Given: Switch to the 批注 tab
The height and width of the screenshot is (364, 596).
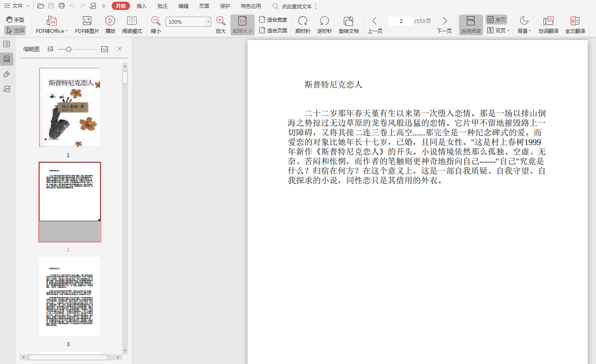Looking at the screenshot, I should coord(163,6).
